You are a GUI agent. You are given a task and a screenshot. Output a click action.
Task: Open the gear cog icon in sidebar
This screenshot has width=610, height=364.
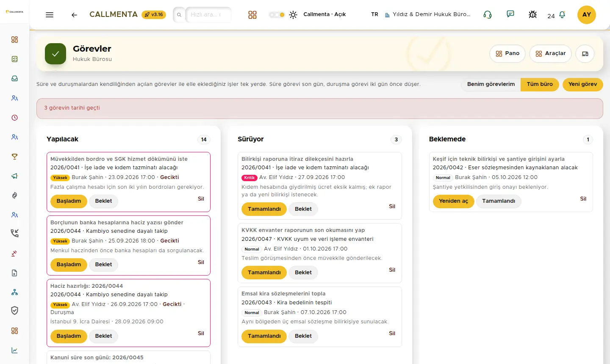pos(15,196)
